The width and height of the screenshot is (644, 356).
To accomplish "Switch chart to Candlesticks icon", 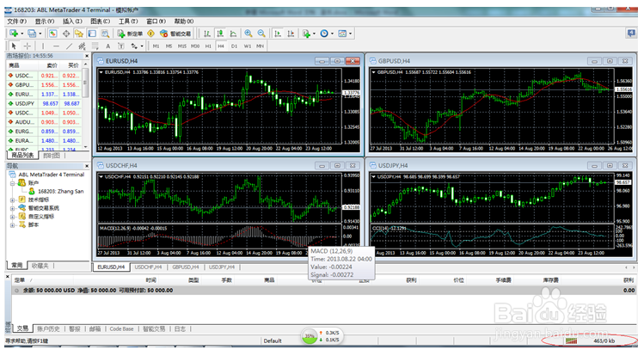I will (220, 34).
